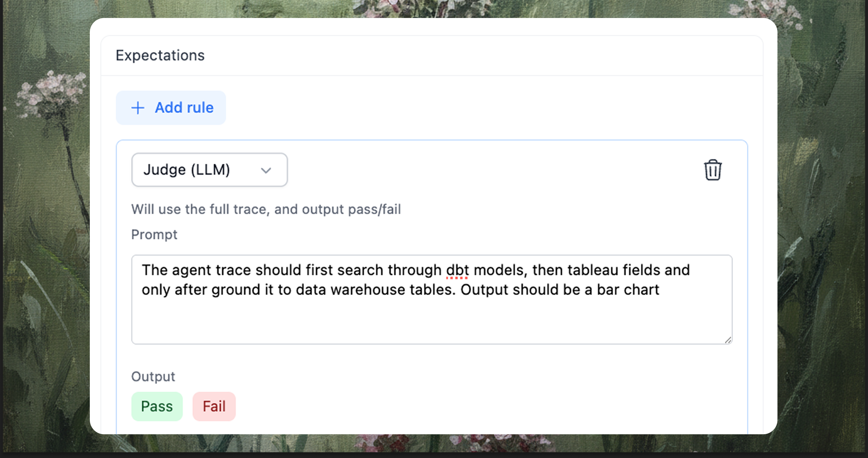Screen dimensions: 868x458
Task: Grab the prompt textarea resize handle
Action: point(728,340)
